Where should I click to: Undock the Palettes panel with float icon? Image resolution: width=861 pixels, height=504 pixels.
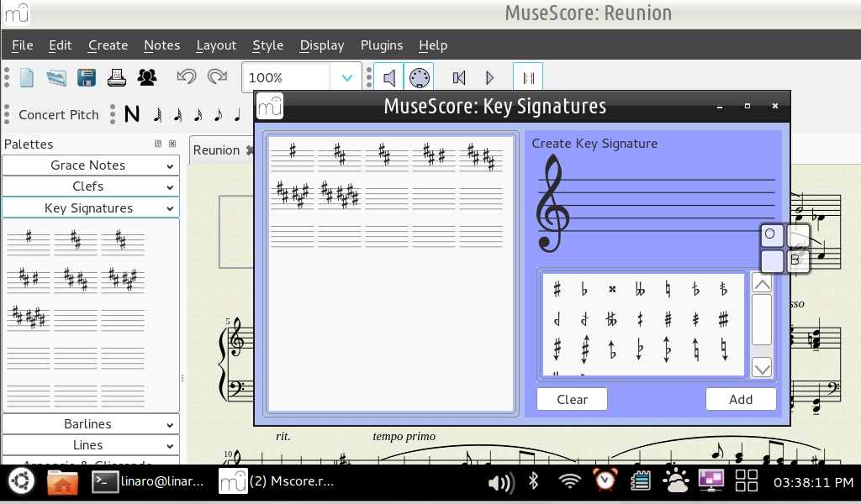(x=158, y=144)
